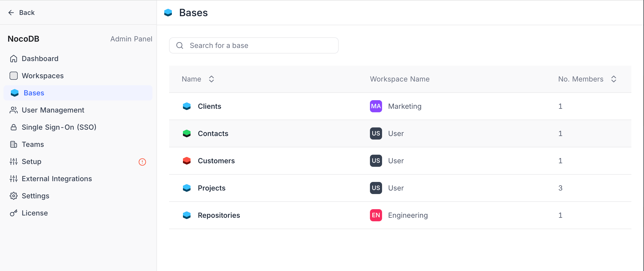Click the User Management people icon
644x271 pixels.
14,110
